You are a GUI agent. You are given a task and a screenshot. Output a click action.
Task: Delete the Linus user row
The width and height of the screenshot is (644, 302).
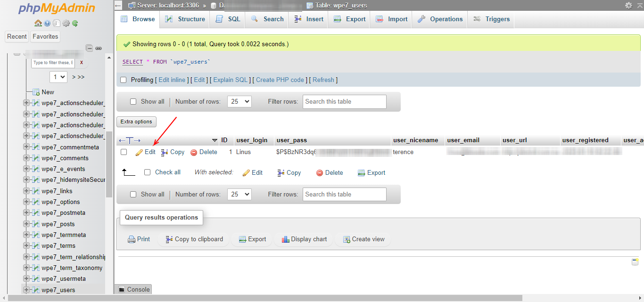click(x=204, y=152)
